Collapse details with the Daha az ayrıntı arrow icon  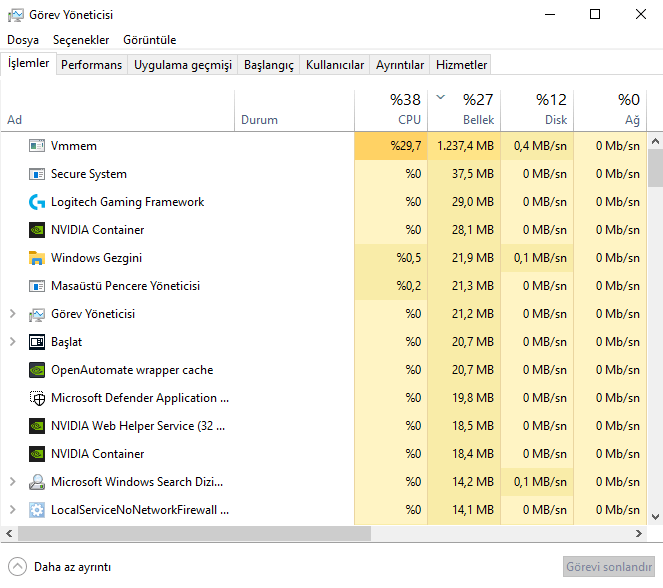tap(17, 567)
